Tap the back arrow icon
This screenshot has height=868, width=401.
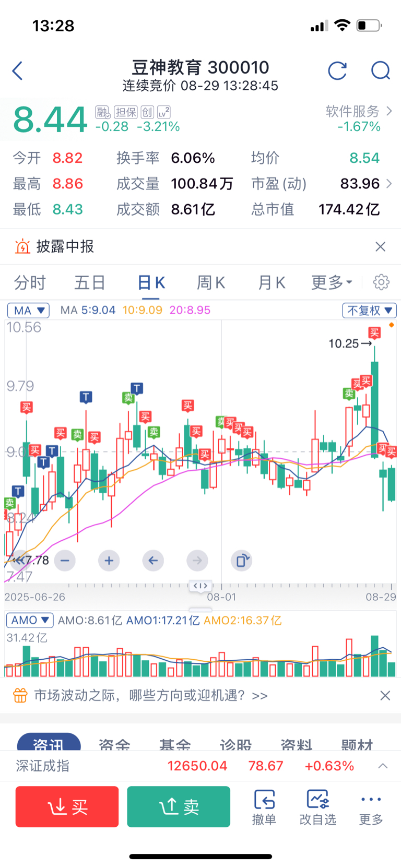pyautogui.click(x=18, y=71)
